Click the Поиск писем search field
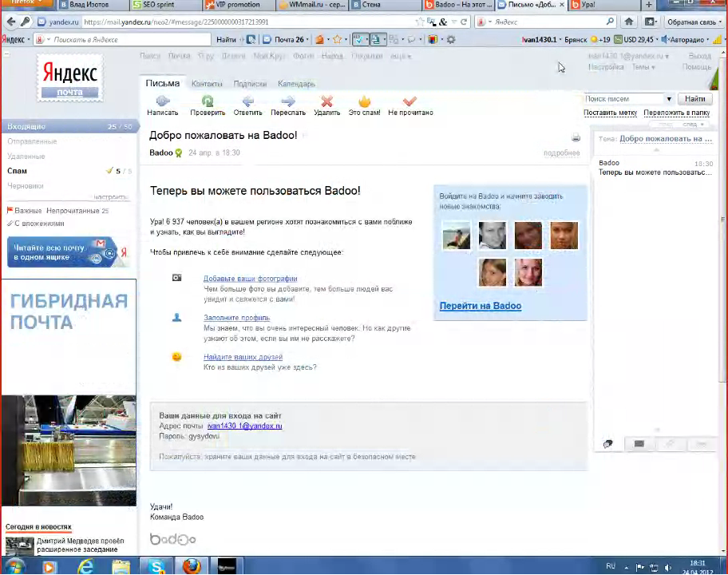This screenshot has height=575, width=728. 624,99
